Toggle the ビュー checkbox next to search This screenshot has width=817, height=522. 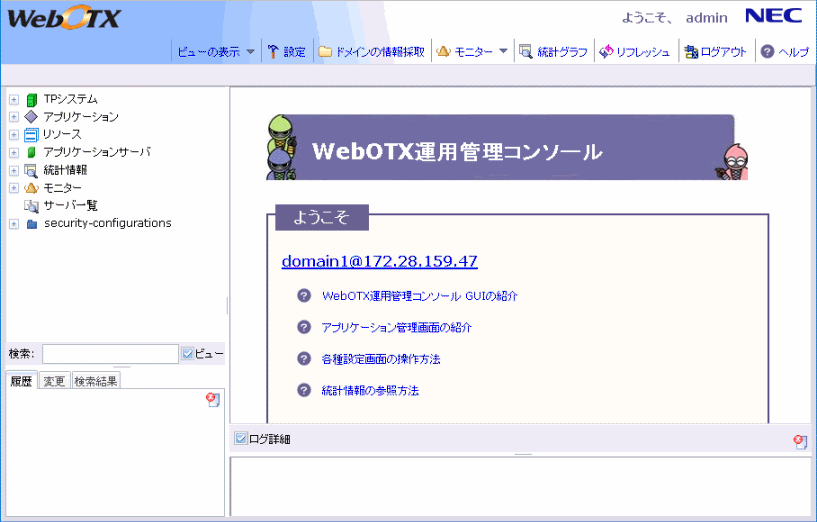[x=187, y=353]
